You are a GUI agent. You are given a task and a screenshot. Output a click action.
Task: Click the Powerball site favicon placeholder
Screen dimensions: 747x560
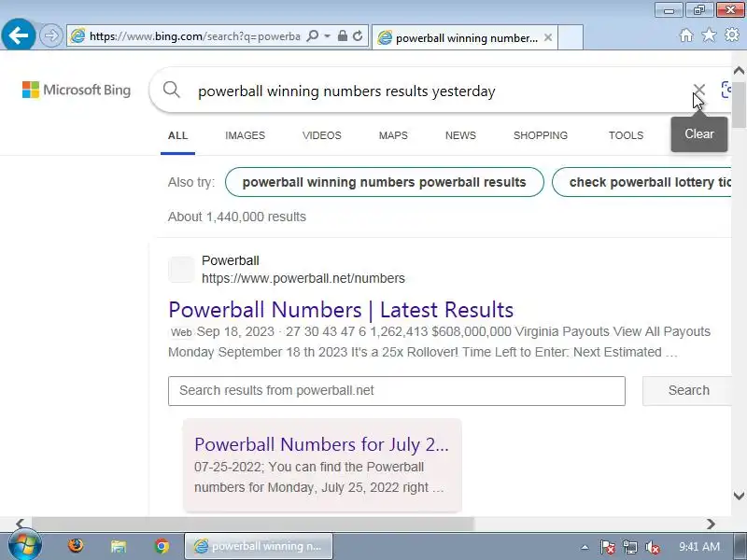pyautogui.click(x=181, y=269)
